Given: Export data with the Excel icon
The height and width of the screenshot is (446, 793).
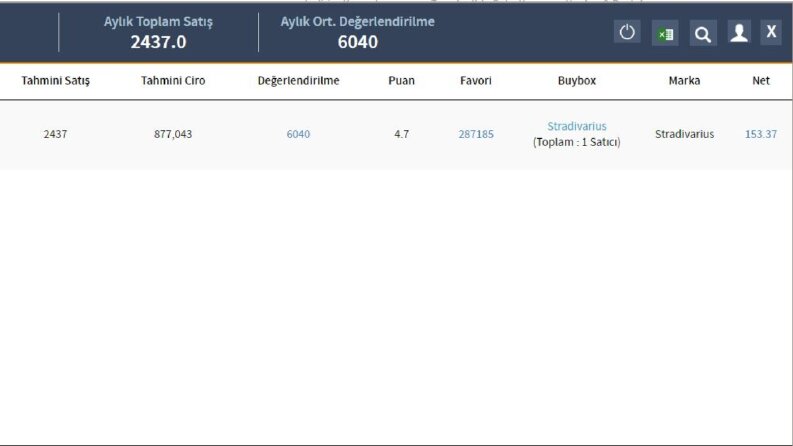Looking at the screenshot, I should point(665,33).
